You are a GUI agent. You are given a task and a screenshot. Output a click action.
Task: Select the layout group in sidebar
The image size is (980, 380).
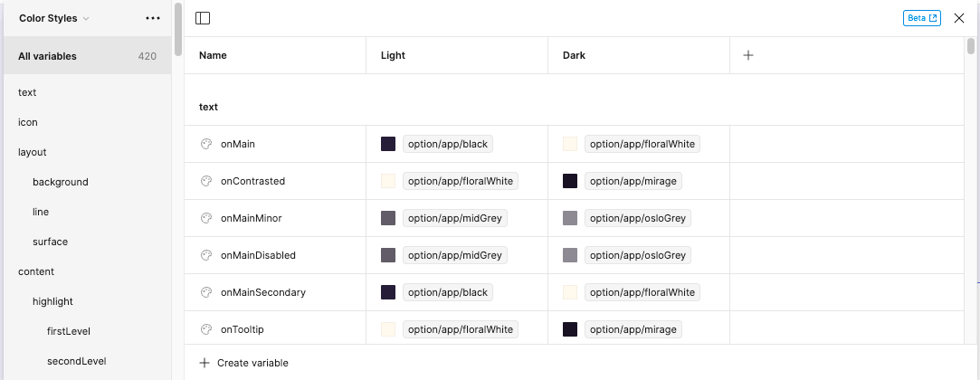[33, 152]
